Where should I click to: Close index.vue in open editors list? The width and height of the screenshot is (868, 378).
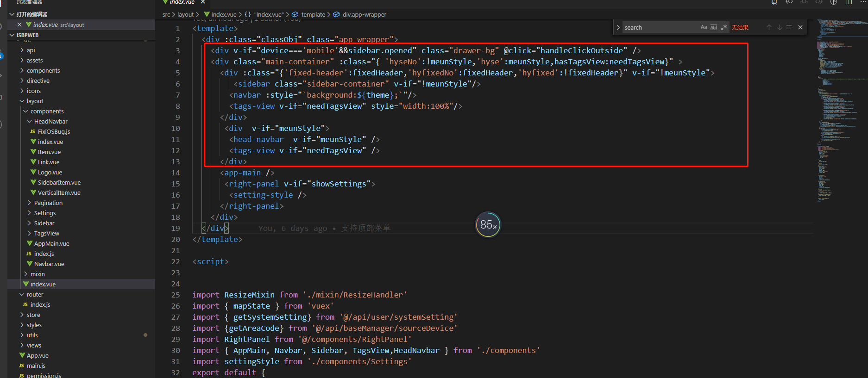(x=19, y=25)
